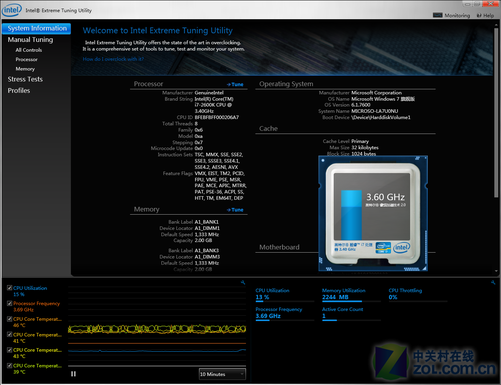This screenshot has height=385, width=501.
Task: Click the CPU ID value BFEBFBFF000206A7
Action: (x=217, y=117)
